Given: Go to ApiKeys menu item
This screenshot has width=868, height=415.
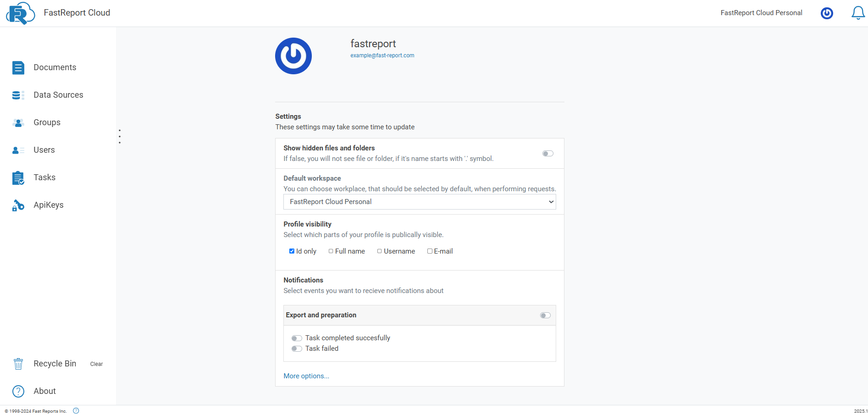Looking at the screenshot, I should (x=49, y=205).
